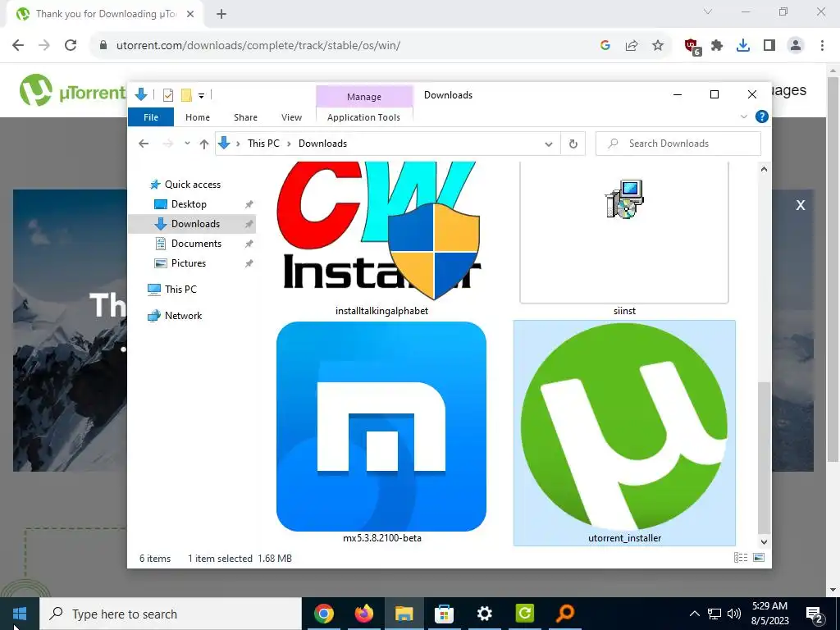Open Chrome's tab search chevron
The image size is (840, 630).
pos(708,11)
